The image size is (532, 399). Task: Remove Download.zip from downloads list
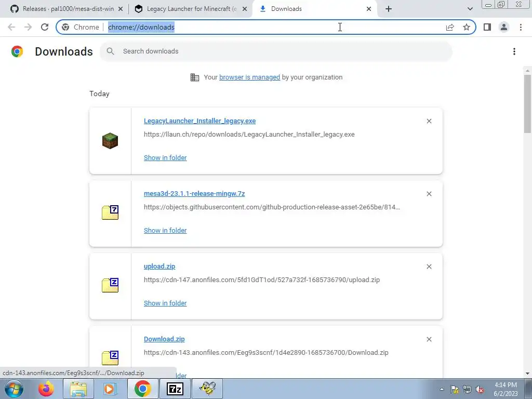click(429, 339)
